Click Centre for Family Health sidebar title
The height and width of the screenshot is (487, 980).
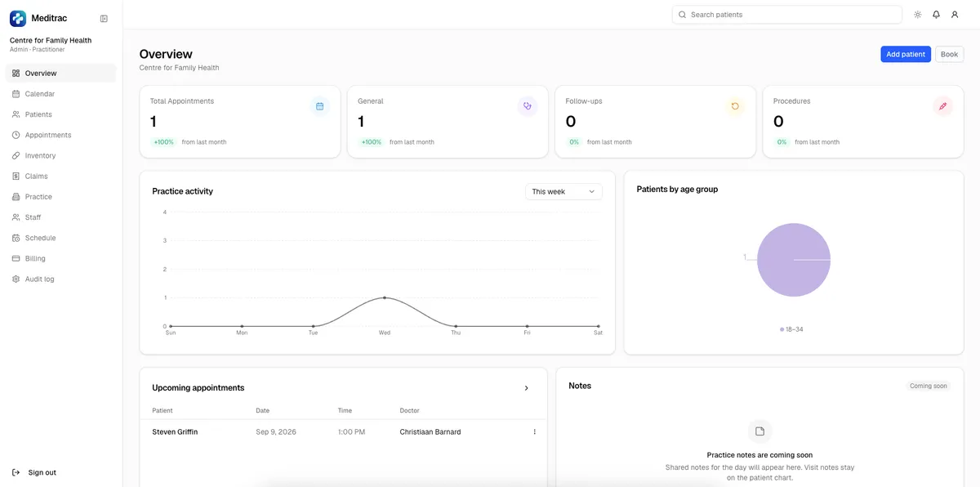[51, 40]
